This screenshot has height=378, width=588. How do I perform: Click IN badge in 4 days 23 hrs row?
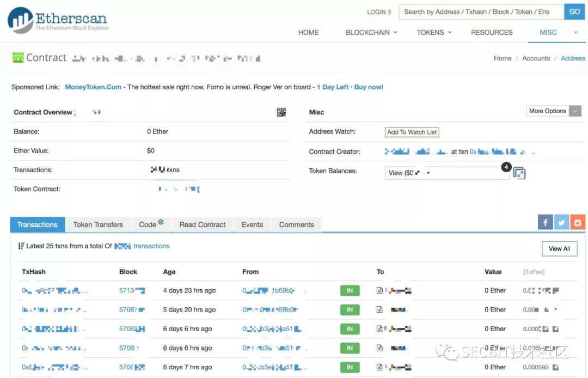pos(350,291)
